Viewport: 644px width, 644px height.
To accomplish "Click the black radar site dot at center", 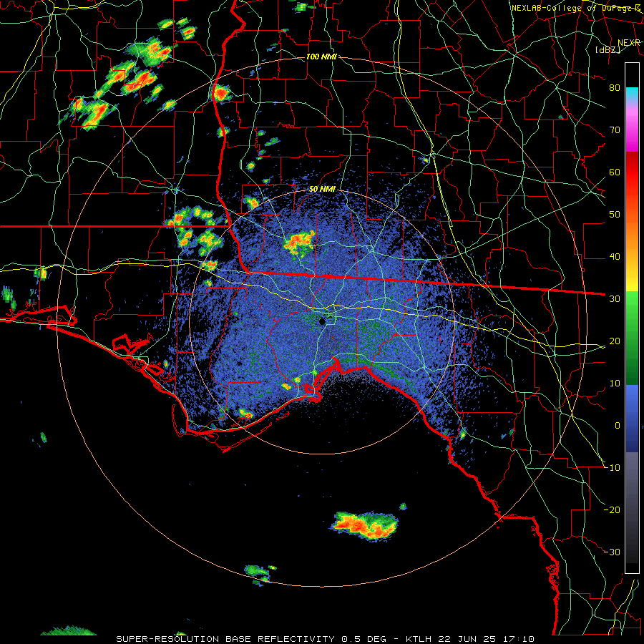I will (x=323, y=321).
